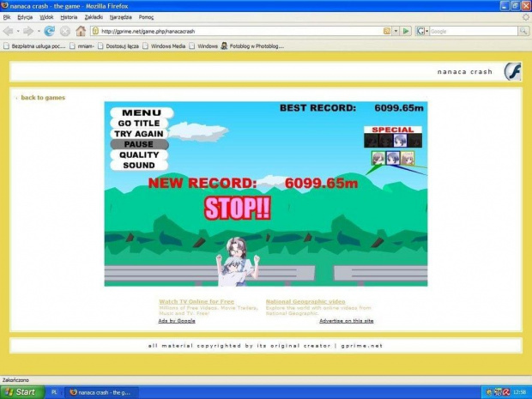Click the Firefox throbber activity icon

click(x=525, y=17)
